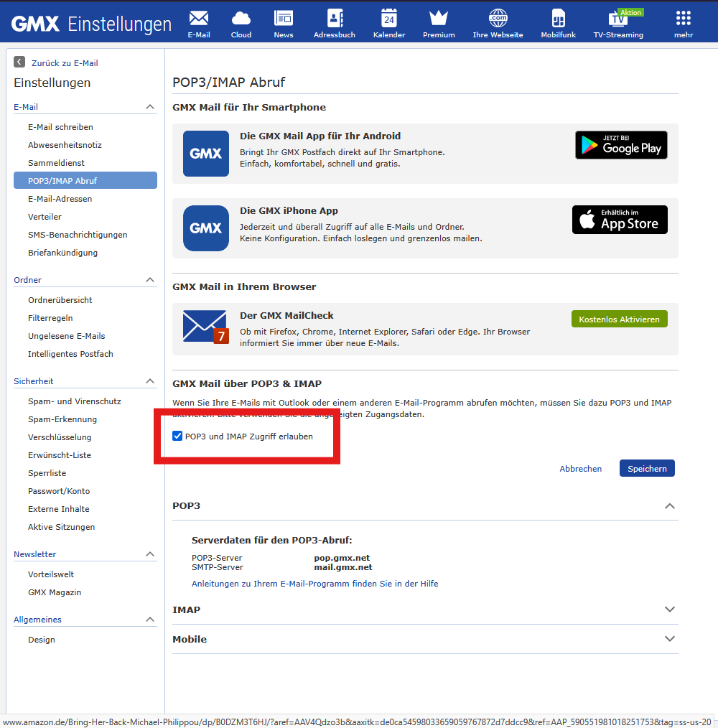This screenshot has height=728, width=718.
Task: Toggle POP3 und IMAP Zugriff erlauben checkbox
Action: tap(177, 436)
